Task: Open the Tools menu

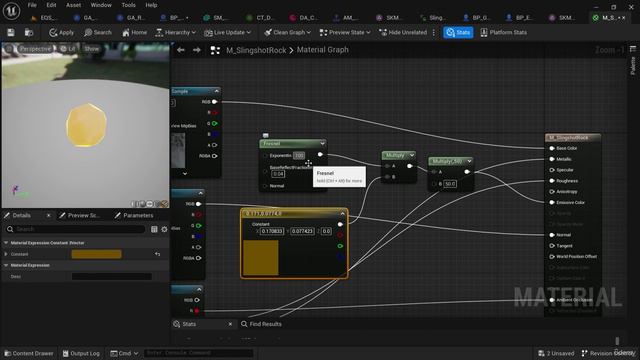Action: (x=128, y=5)
